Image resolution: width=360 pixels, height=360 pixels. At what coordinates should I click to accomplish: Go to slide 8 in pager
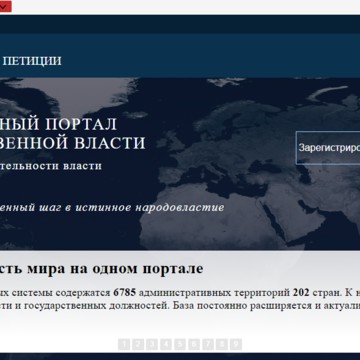(x=222, y=345)
